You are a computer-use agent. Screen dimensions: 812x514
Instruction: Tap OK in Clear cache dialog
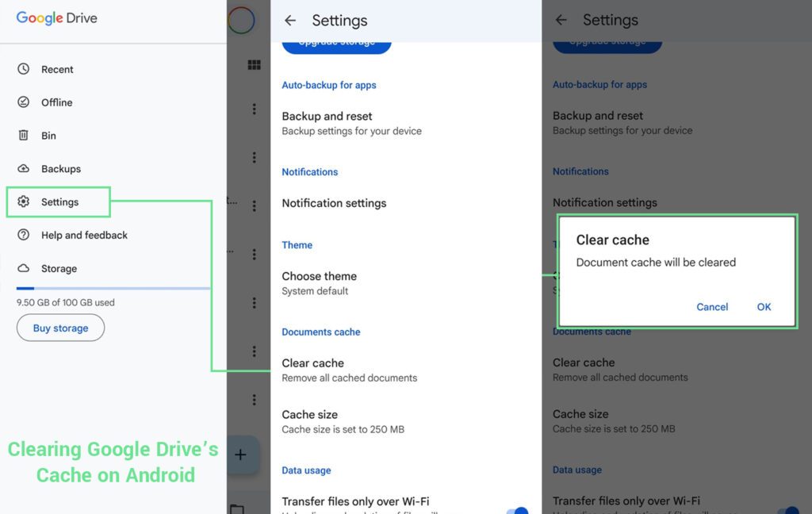(764, 307)
